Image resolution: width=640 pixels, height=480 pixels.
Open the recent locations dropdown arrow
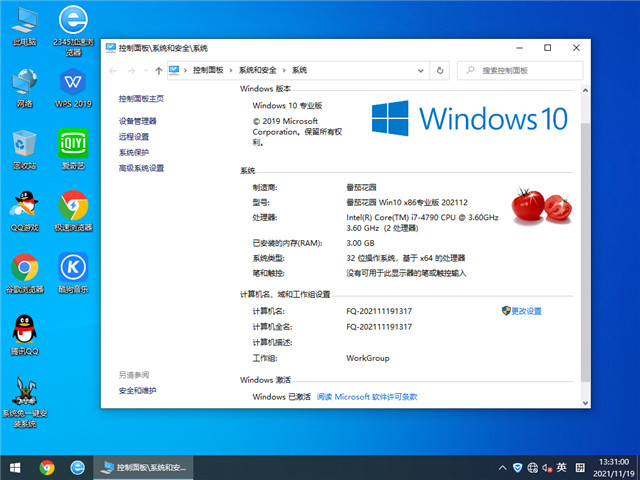tap(146, 71)
